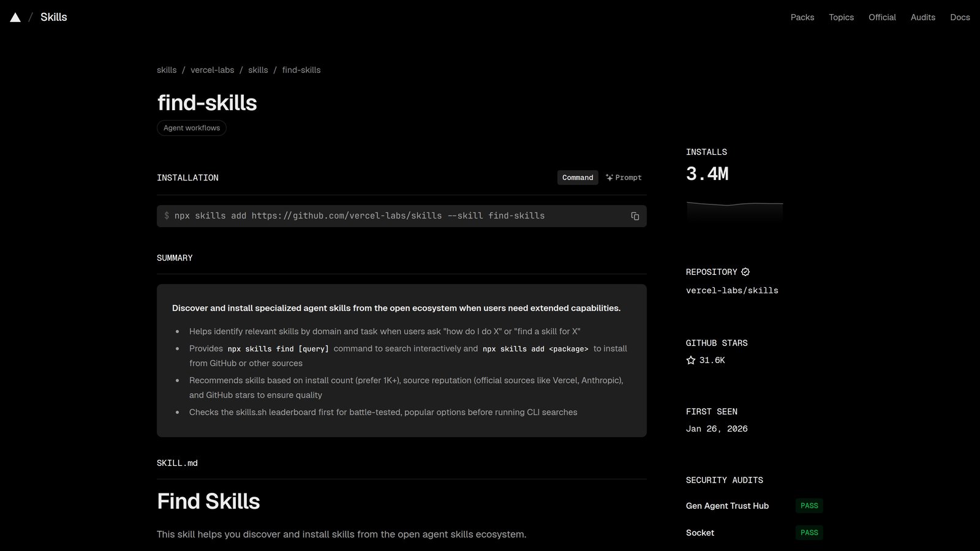Go to second skills breadcrumb

tap(258, 70)
